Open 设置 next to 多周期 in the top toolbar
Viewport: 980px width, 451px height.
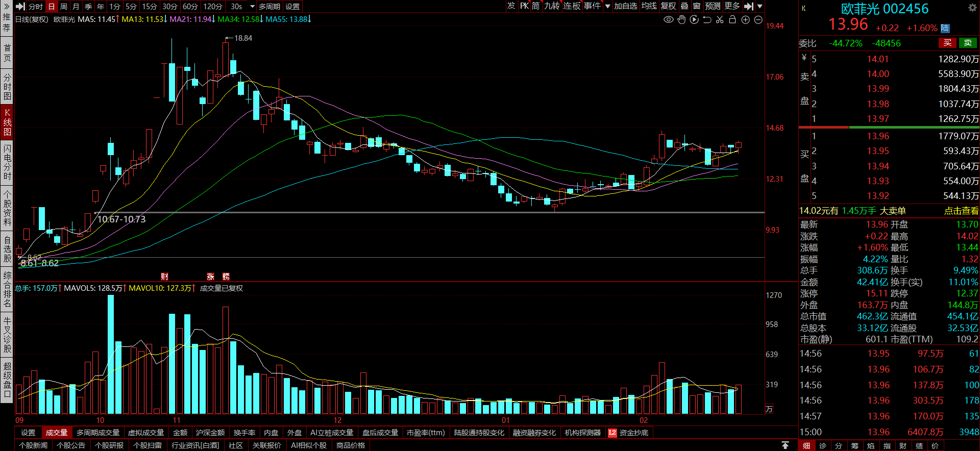pos(292,6)
